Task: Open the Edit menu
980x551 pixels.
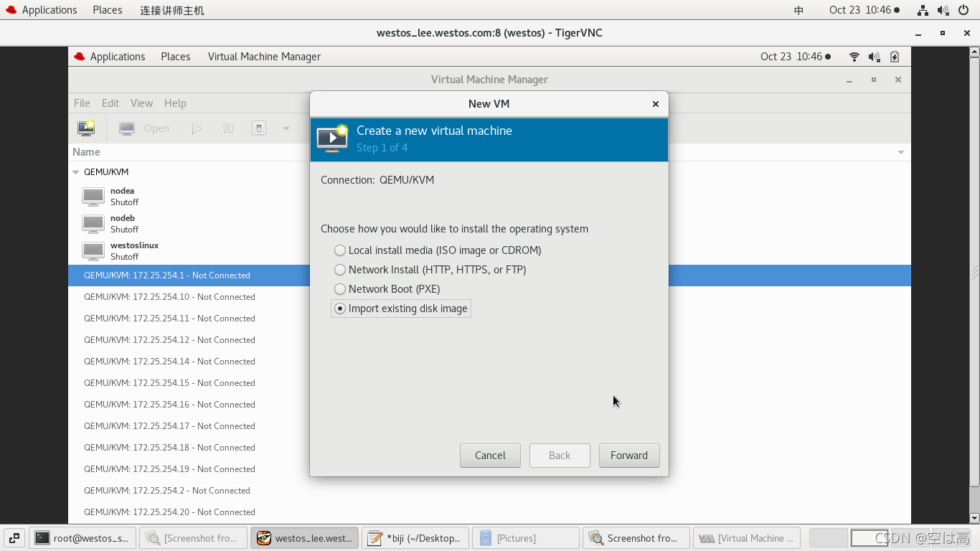Action: [110, 103]
